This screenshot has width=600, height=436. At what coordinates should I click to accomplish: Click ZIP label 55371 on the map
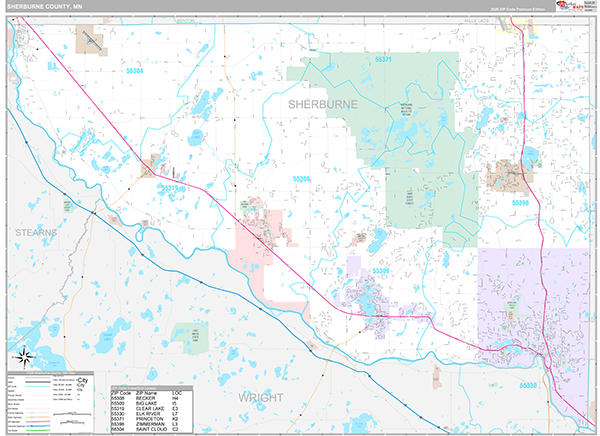[x=383, y=60]
